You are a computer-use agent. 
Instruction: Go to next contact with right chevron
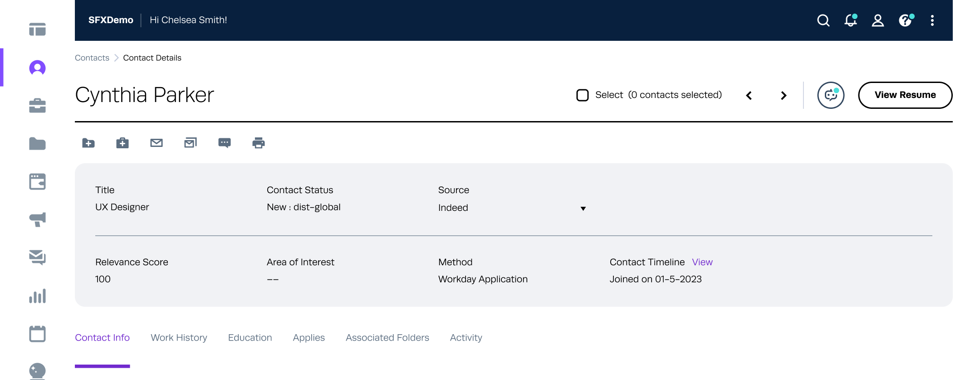click(784, 96)
